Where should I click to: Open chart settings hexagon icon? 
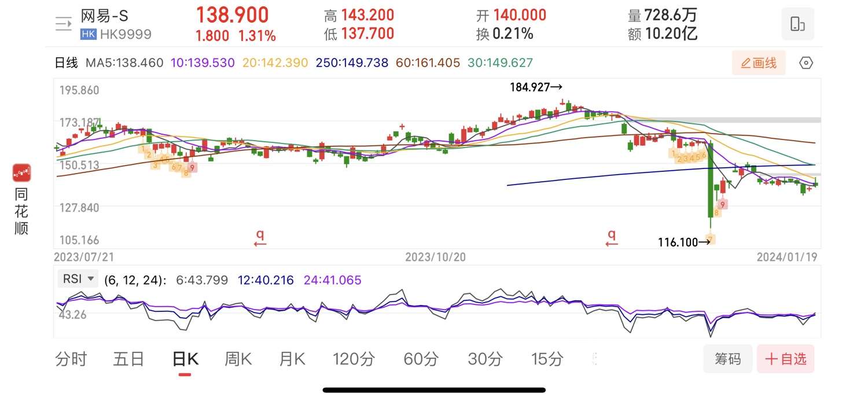tap(806, 62)
